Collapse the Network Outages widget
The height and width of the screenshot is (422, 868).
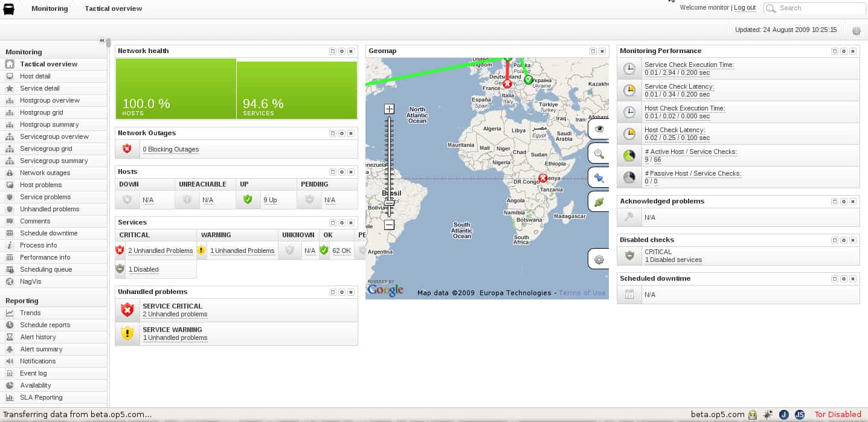[333, 133]
